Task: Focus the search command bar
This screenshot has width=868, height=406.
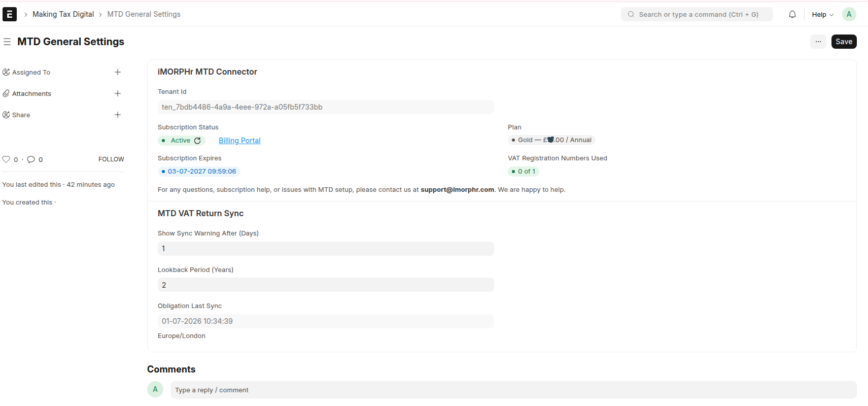Action: (697, 14)
